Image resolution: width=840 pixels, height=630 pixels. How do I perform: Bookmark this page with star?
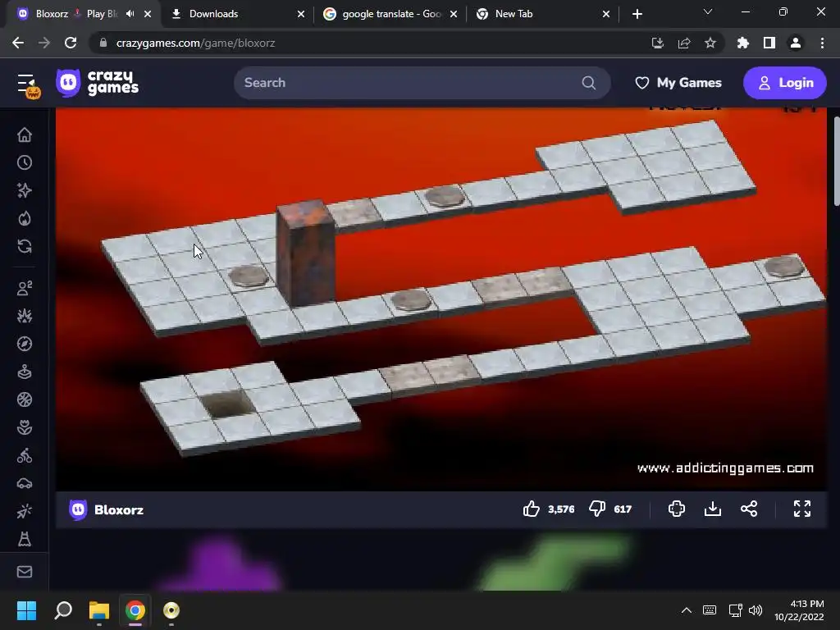[x=710, y=43]
